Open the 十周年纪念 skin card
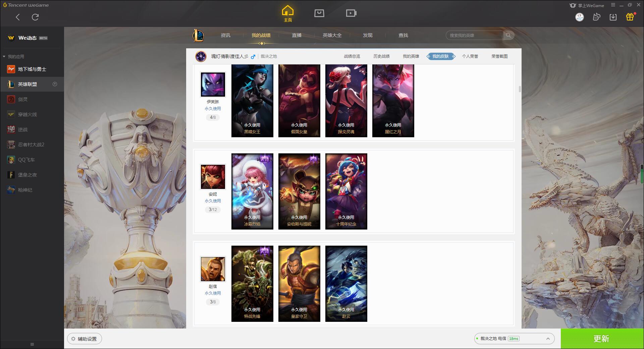 (x=346, y=191)
